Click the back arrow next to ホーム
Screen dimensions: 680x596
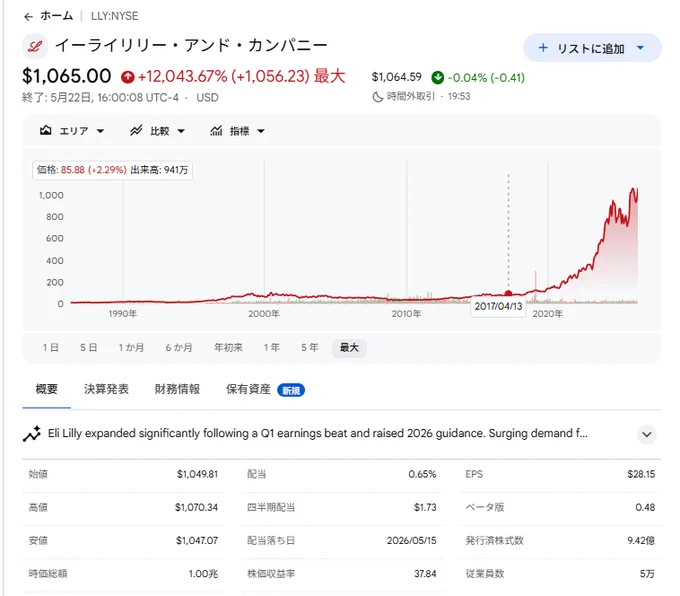tap(28, 16)
